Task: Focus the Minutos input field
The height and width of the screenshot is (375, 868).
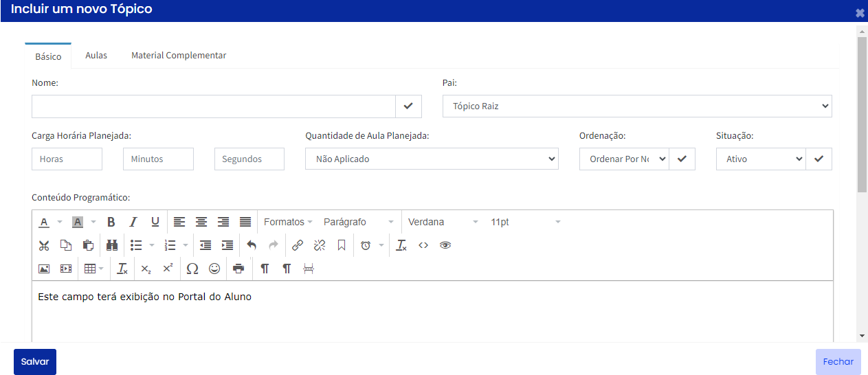Action: coord(158,159)
